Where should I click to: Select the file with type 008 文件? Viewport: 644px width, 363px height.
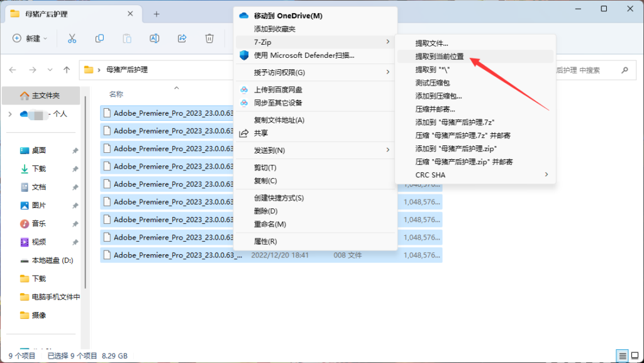(271, 255)
